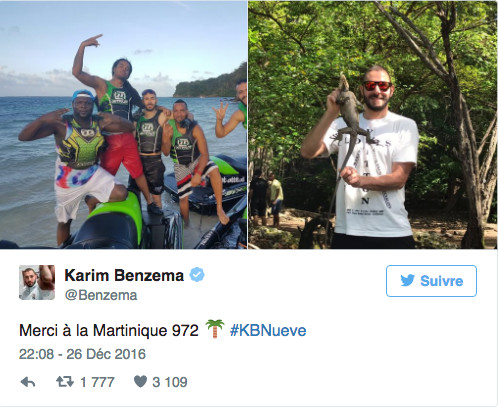Click the 3 109 likes count
This screenshot has height=407, width=499.
coord(170,382)
